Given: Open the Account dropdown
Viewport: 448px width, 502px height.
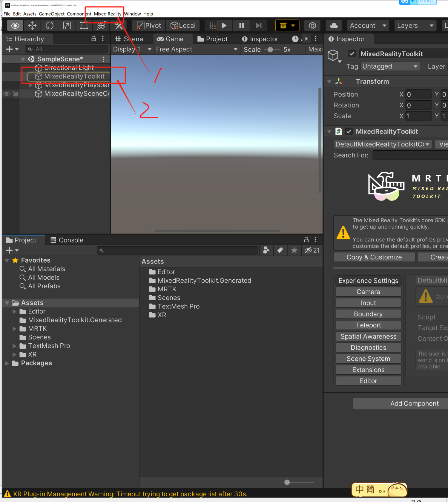Looking at the screenshot, I should pos(368,26).
